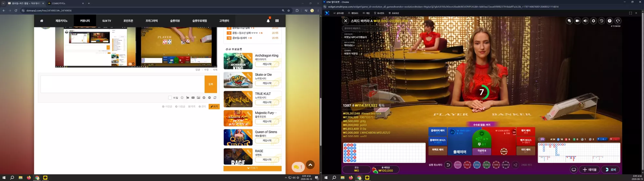
Task: Add a table with the 테이블 button
Action: tap(589, 169)
